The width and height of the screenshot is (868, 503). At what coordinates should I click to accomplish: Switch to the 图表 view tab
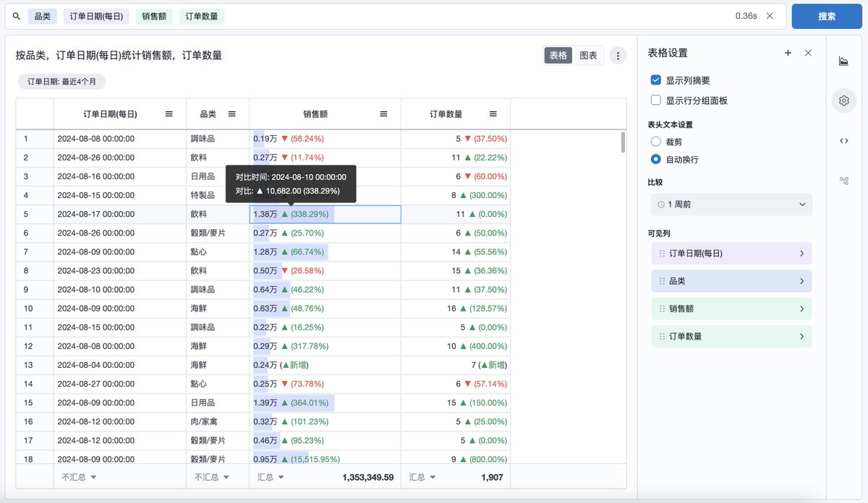[x=589, y=56]
